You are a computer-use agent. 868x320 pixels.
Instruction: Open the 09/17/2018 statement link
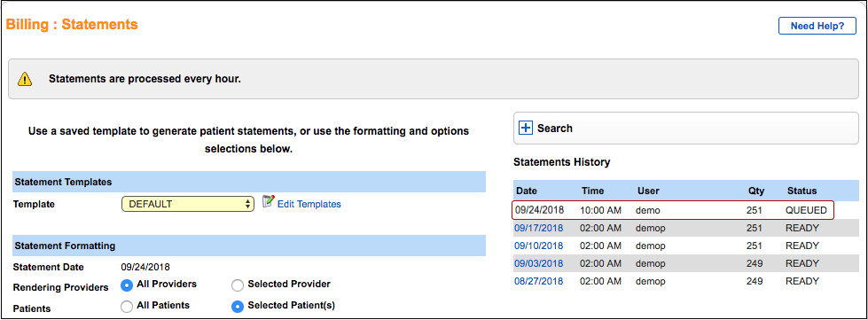(539, 228)
